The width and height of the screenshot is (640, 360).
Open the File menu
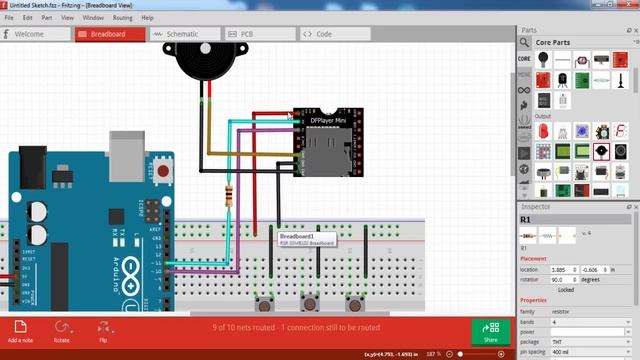(9, 18)
